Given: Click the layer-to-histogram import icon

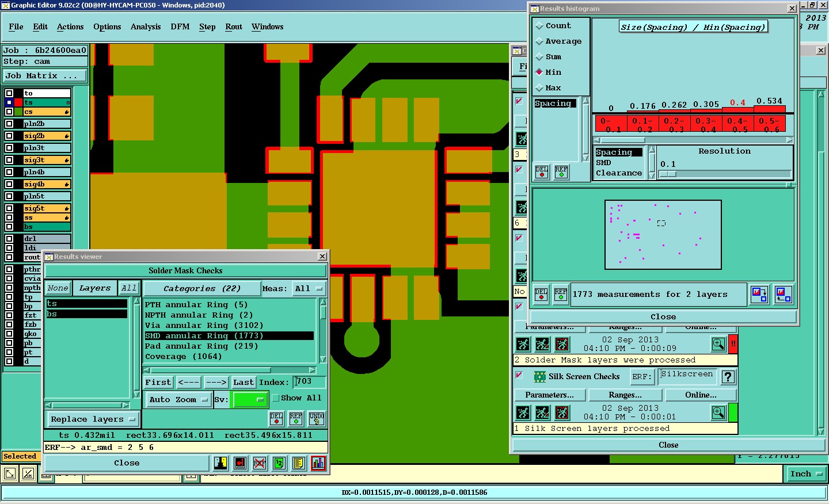Looking at the screenshot, I should pos(783,295).
